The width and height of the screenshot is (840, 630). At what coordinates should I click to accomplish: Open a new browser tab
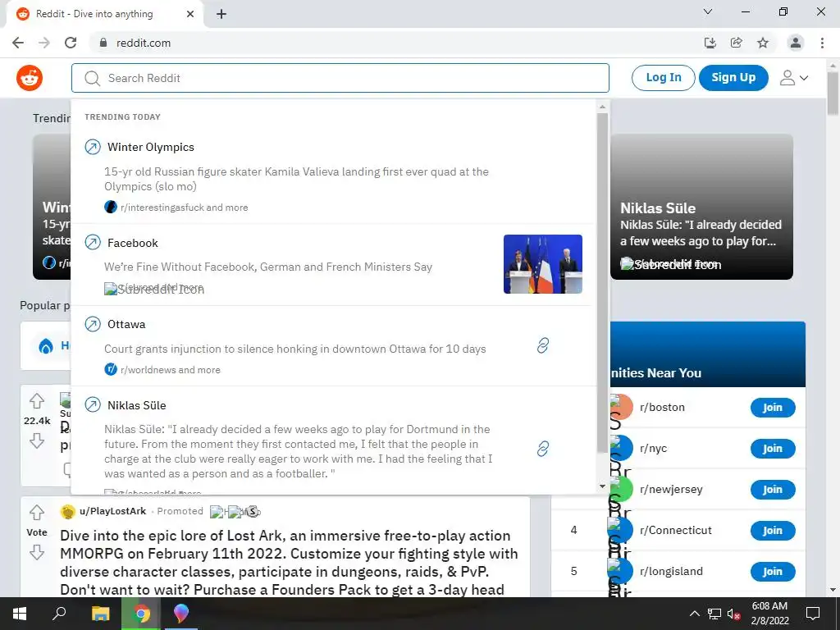[x=221, y=14]
